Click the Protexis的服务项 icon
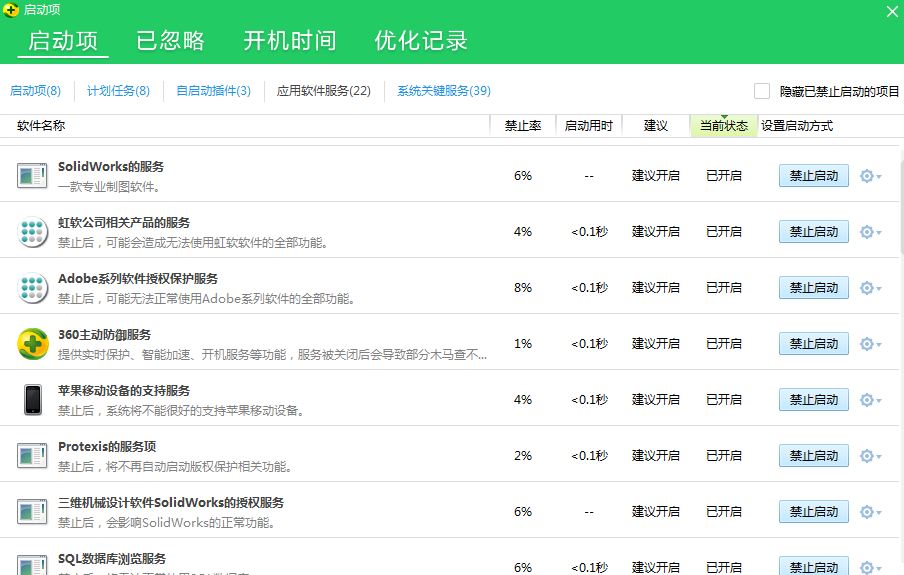Image resolution: width=904 pixels, height=575 pixels. [32, 456]
